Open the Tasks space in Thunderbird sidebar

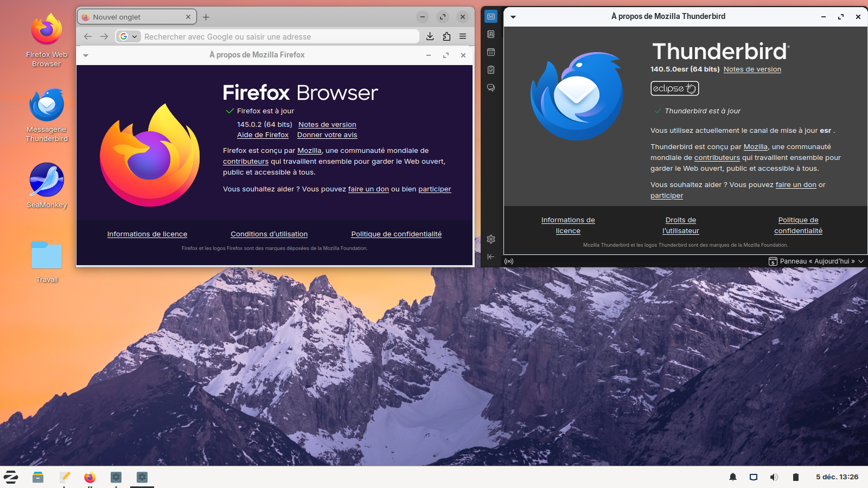point(491,70)
